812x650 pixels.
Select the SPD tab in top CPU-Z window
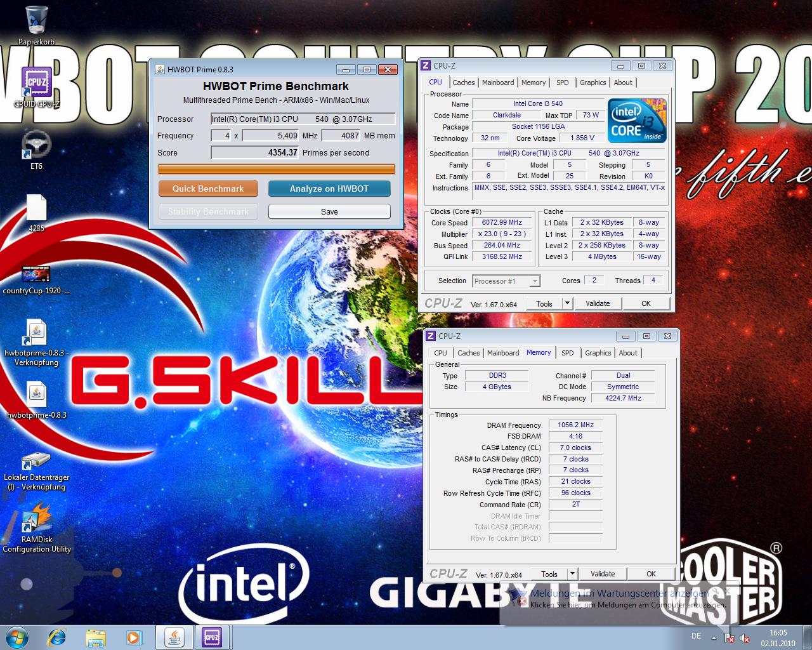(x=563, y=83)
